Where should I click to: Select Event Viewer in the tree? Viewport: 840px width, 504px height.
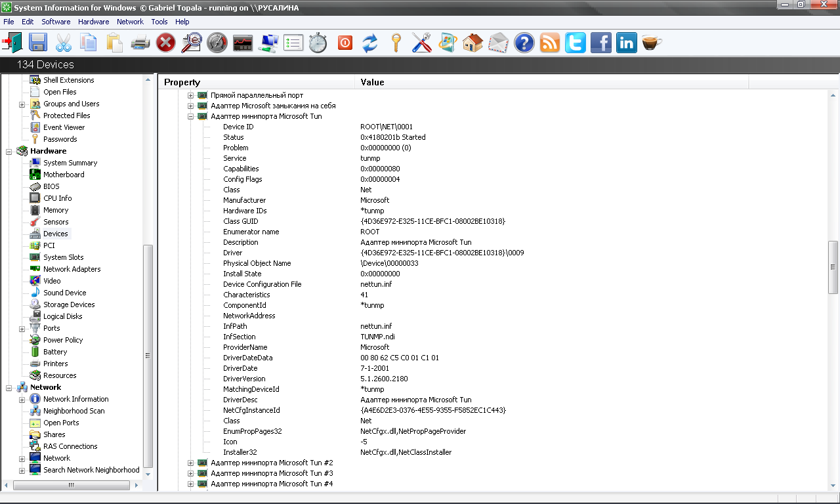point(64,127)
